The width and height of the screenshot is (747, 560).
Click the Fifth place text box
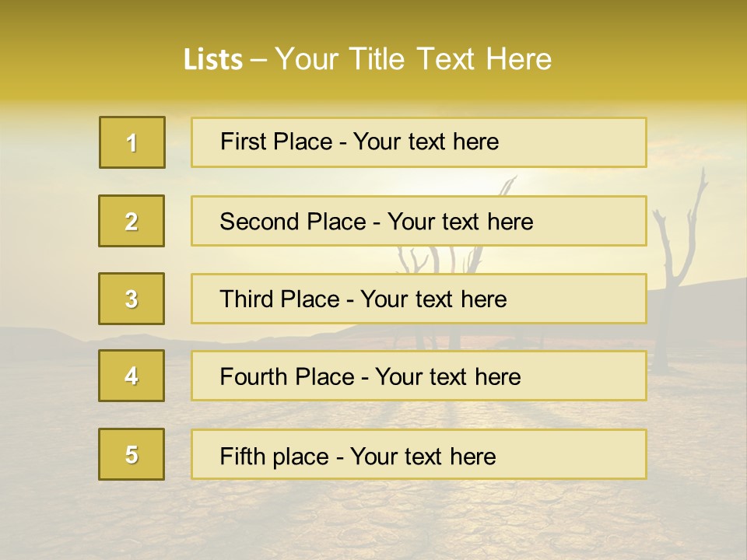[x=419, y=454]
